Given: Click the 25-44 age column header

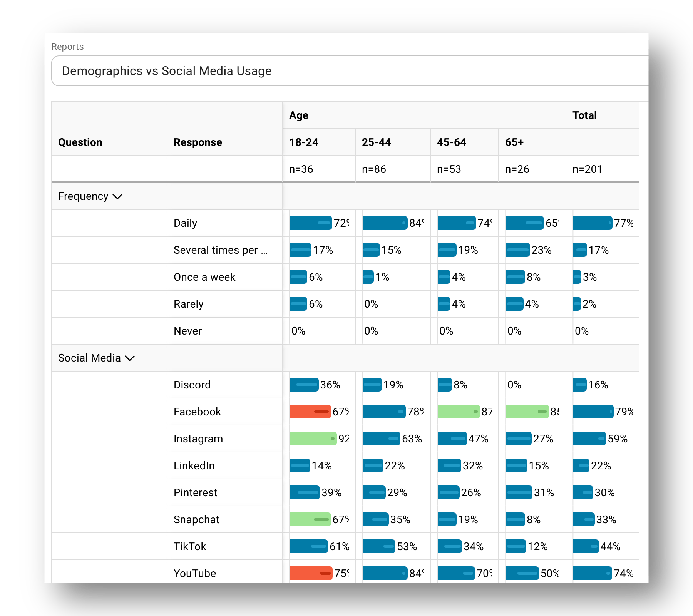Looking at the screenshot, I should [x=376, y=142].
